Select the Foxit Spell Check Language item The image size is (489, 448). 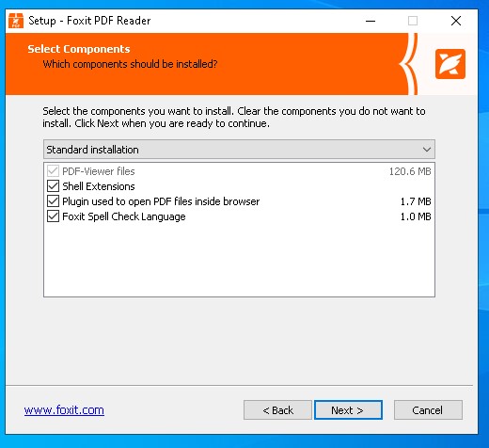pyautogui.click(x=124, y=216)
